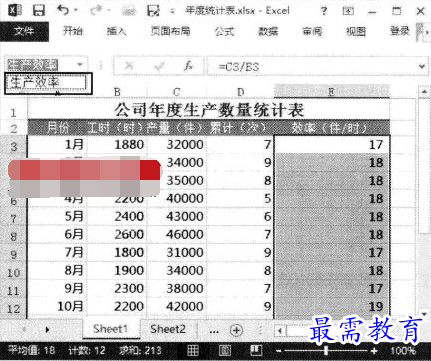This screenshot has height=361, width=431.
Task: Click the 效率（件/时）header cell
Action: tap(332, 127)
